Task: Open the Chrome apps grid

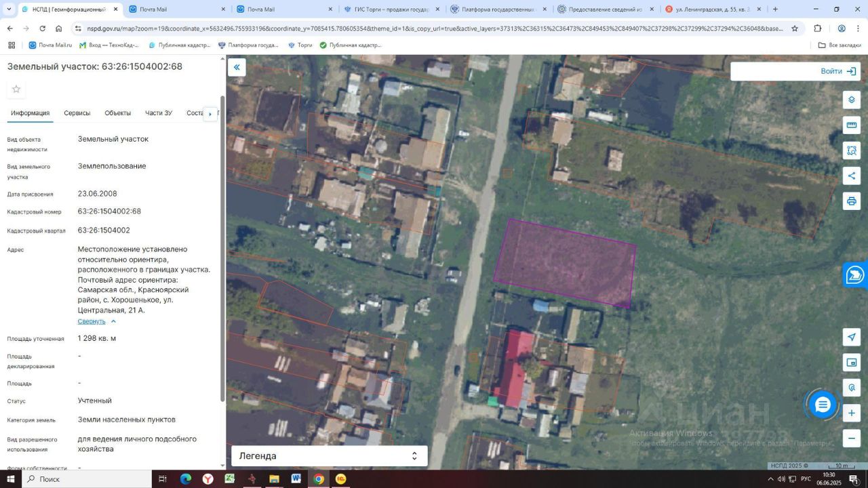Action: [x=12, y=45]
